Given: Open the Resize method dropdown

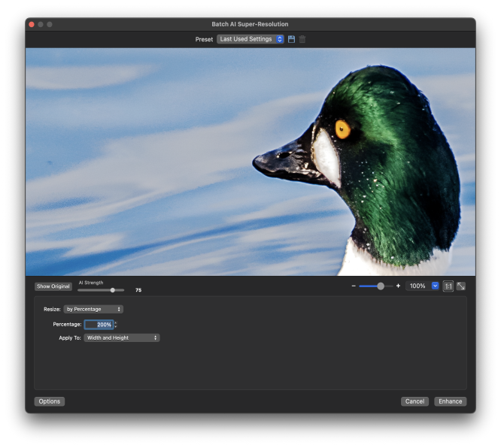Looking at the screenshot, I should point(93,309).
